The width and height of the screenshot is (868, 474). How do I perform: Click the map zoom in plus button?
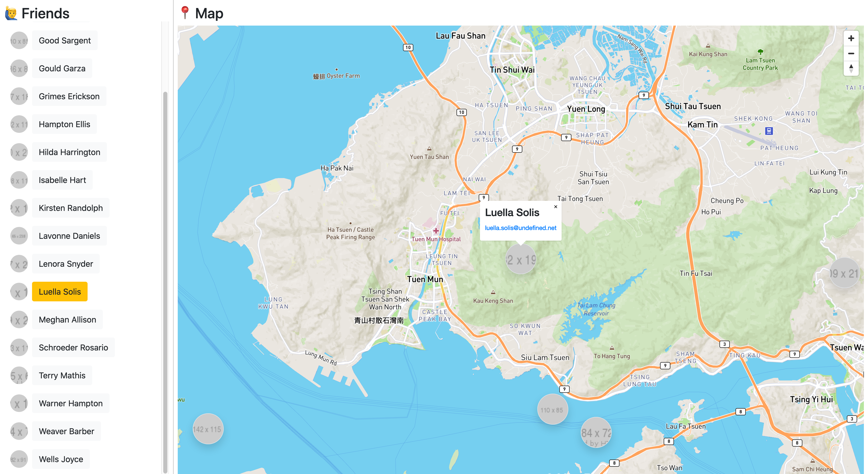tap(851, 39)
